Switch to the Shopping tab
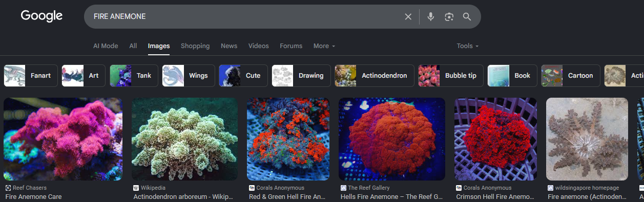 coord(195,46)
